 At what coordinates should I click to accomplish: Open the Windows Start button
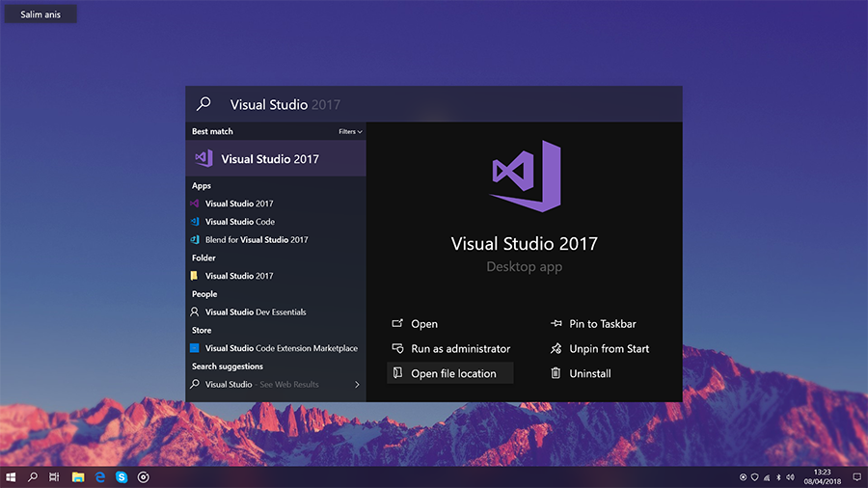click(11, 477)
